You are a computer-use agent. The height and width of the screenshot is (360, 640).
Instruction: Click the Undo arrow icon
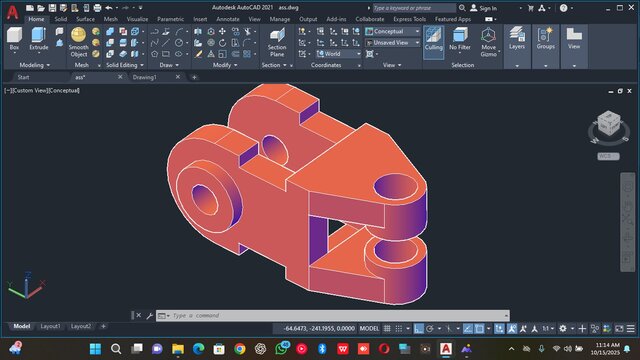point(109,8)
